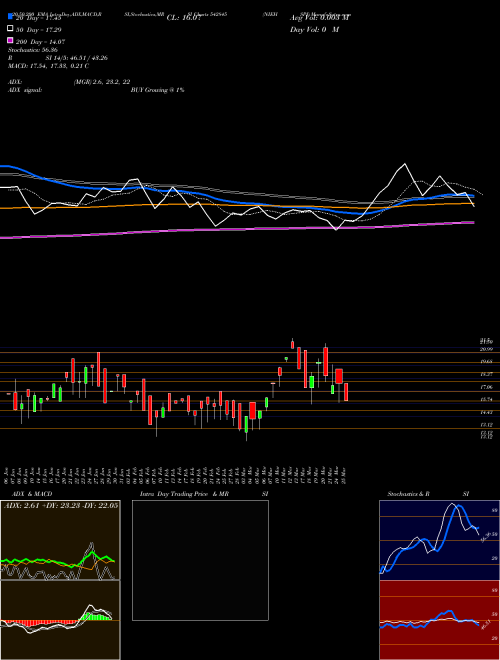
Task: Click the 'Stochastics: 56.36' reading
Action: click(x=32, y=50)
